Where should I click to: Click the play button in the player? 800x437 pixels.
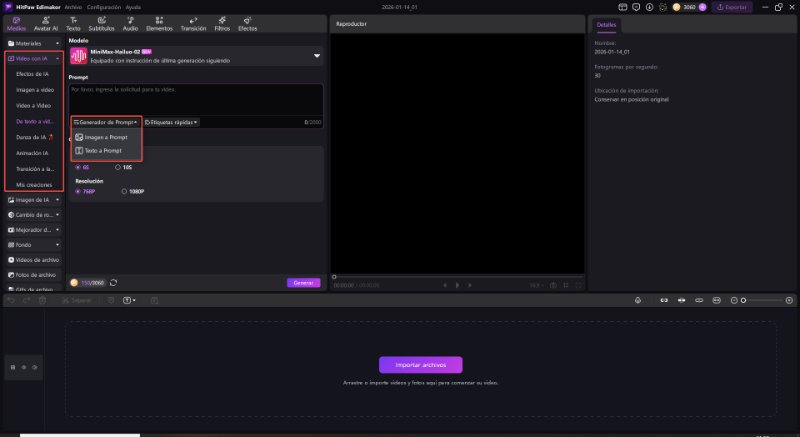pyautogui.click(x=456, y=285)
